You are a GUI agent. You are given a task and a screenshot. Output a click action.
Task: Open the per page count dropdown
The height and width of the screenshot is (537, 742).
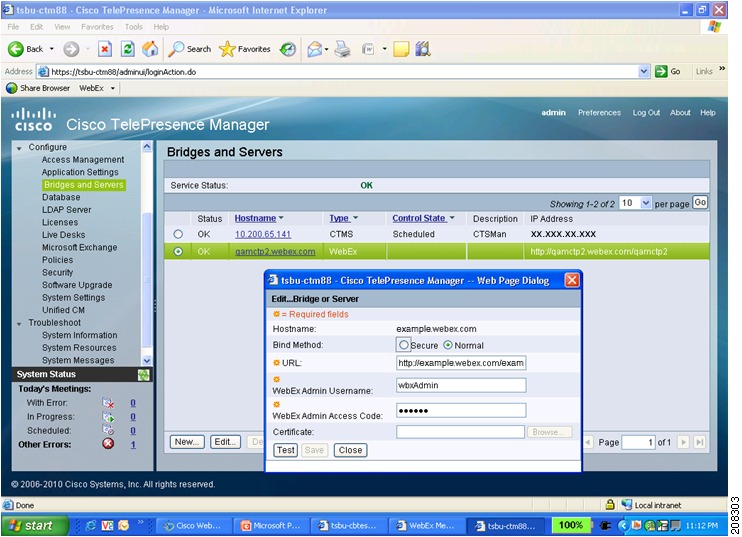645,203
